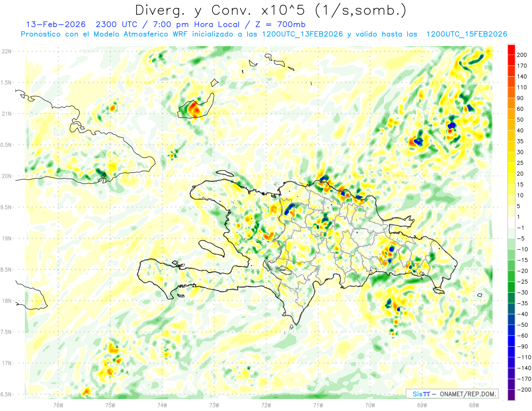Click the '68W' longitude label

474,405
